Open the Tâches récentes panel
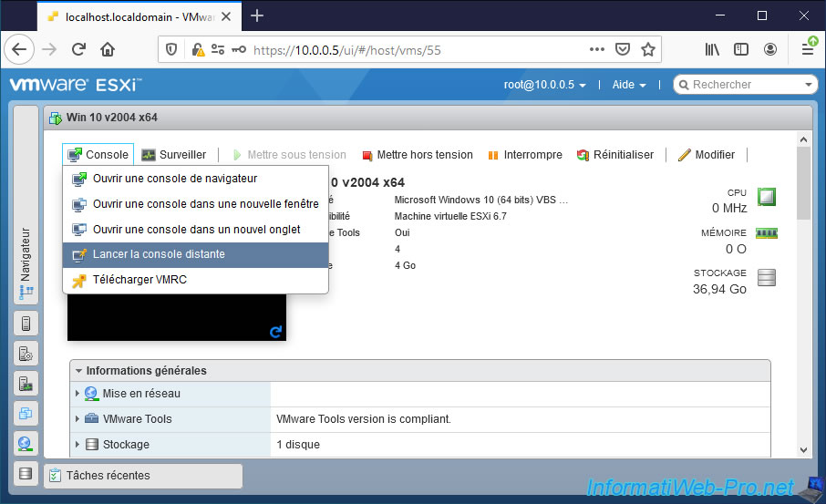Image resolution: width=826 pixels, height=504 pixels. click(x=143, y=476)
